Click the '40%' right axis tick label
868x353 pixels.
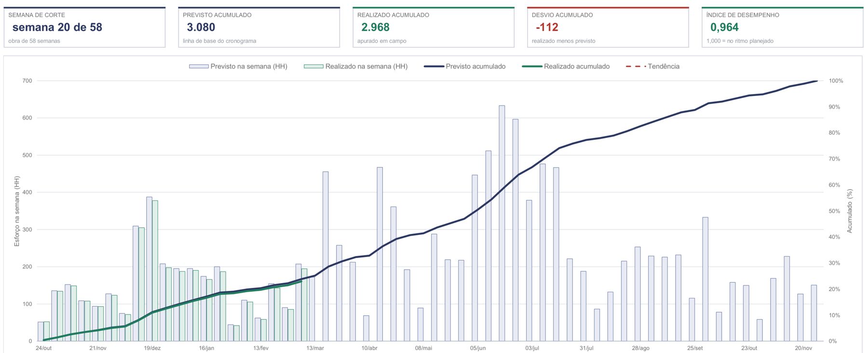[x=834, y=237]
